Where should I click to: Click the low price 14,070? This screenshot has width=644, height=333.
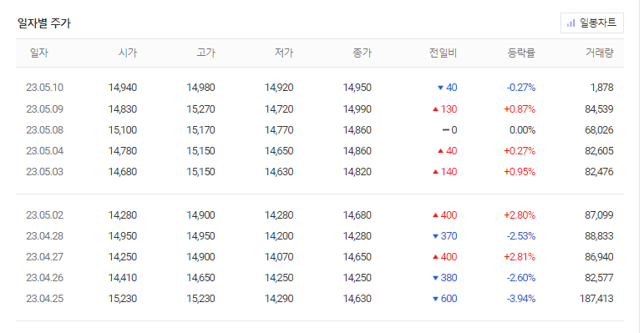point(279,257)
